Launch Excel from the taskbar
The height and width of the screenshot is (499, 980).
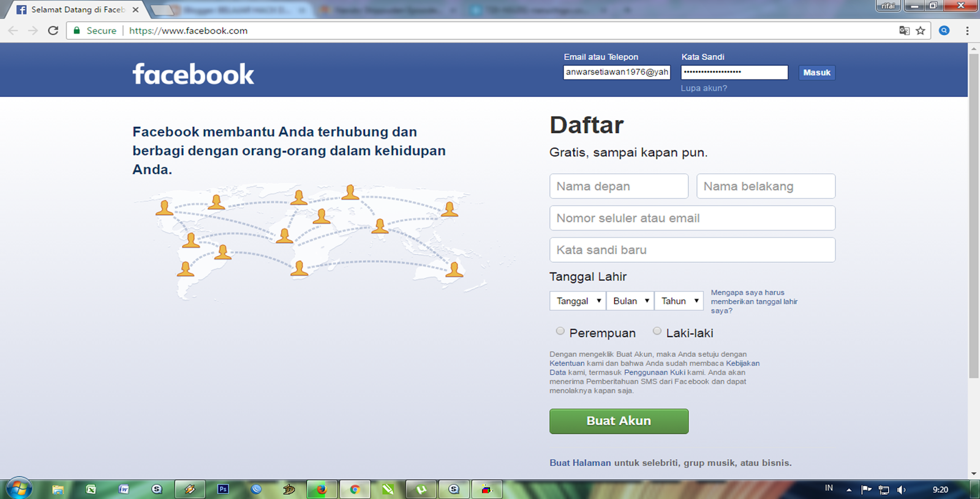point(91,489)
